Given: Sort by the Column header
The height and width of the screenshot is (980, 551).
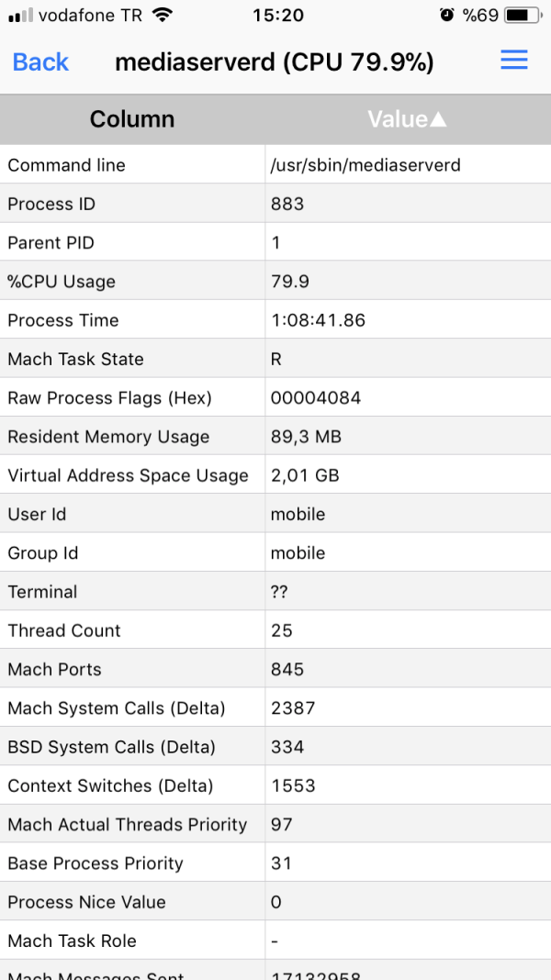Looking at the screenshot, I should tap(132, 119).
